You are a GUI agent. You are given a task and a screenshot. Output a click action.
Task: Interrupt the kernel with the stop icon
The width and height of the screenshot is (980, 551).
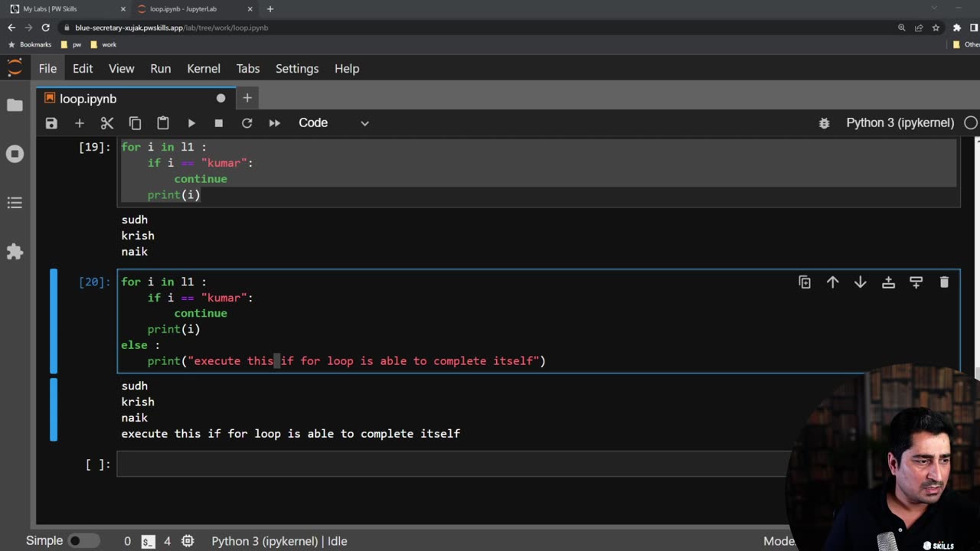pyautogui.click(x=219, y=123)
